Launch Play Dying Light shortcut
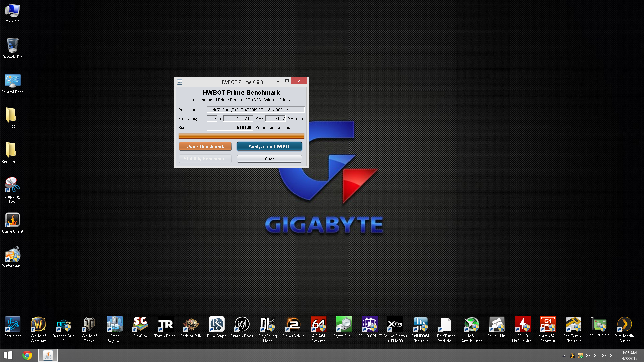 click(x=268, y=330)
